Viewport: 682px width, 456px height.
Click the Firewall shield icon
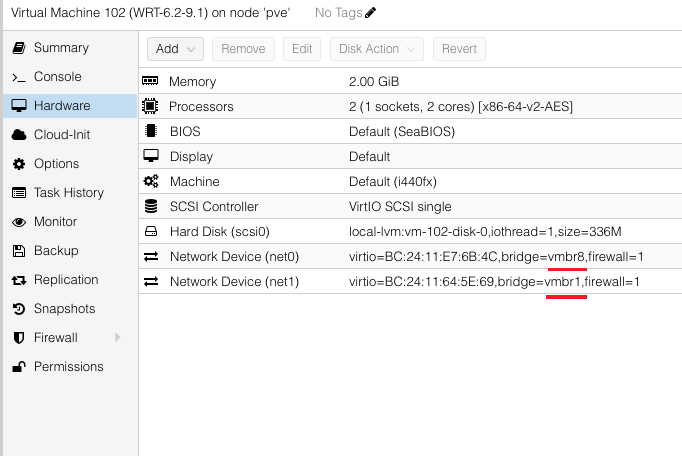pos(19,338)
